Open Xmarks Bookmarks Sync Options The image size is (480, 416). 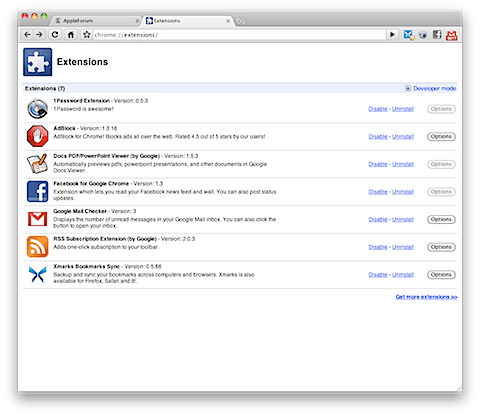click(x=441, y=275)
